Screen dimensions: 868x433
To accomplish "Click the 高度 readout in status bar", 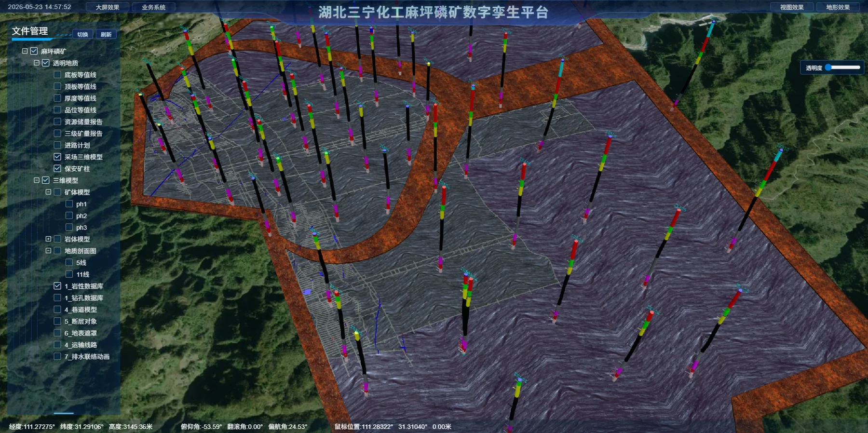I will 131,427.
